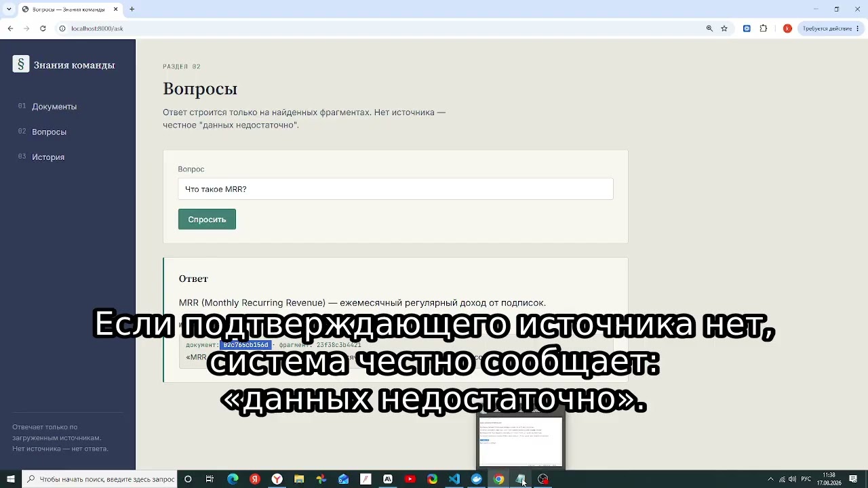Viewport: 868px width, 488px height.
Task: Open YouTube app from the taskbar
Action: [x=410, y=479]
